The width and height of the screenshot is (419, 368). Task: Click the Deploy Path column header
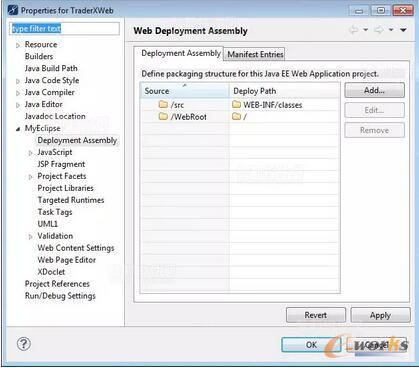click(284, 91)
